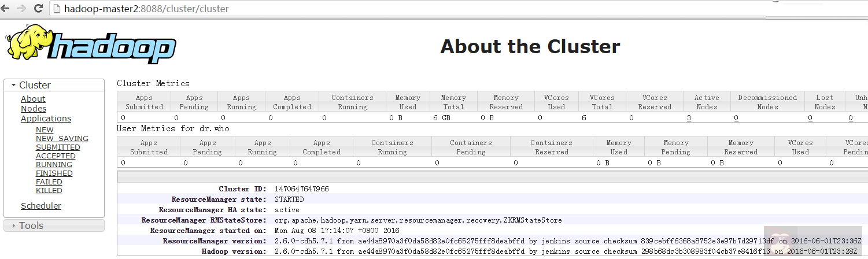This screenshot has width=868, height=259.
Task: Click the Containers Pending header
Action: [x=471, y=147]
